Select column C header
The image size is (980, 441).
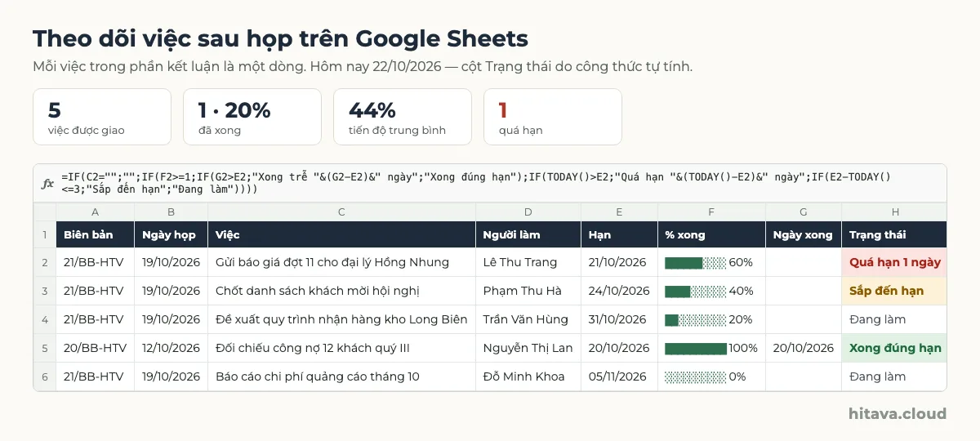click(342, 212)
